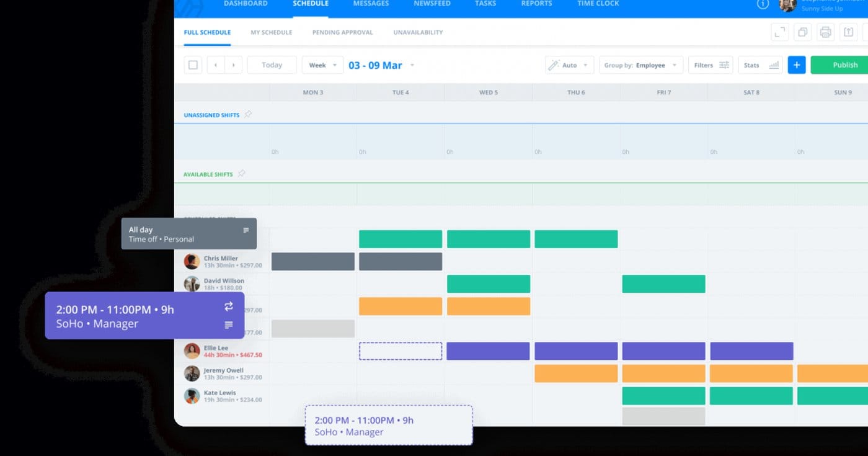Viewport: 868px width, 456px height.
Task: Click the pin icon beside Unassigned Shifts
Action: (248, 114)
